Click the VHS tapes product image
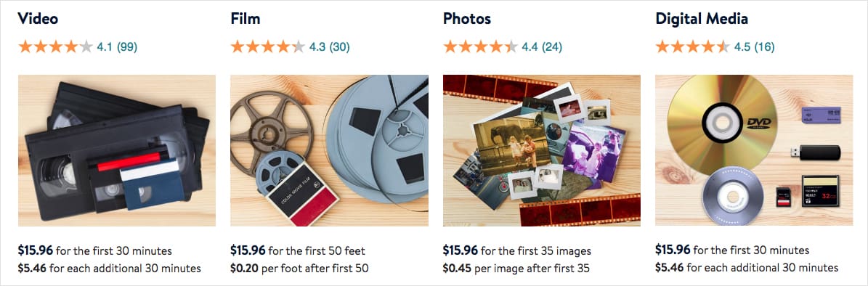 117,150
